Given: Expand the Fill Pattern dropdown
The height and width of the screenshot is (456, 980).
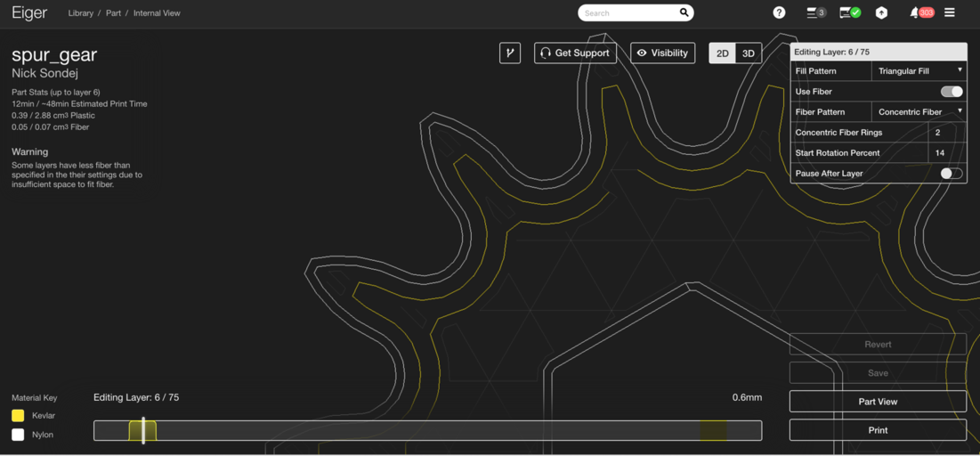Looking at the screenshot, I should (919, 71).
